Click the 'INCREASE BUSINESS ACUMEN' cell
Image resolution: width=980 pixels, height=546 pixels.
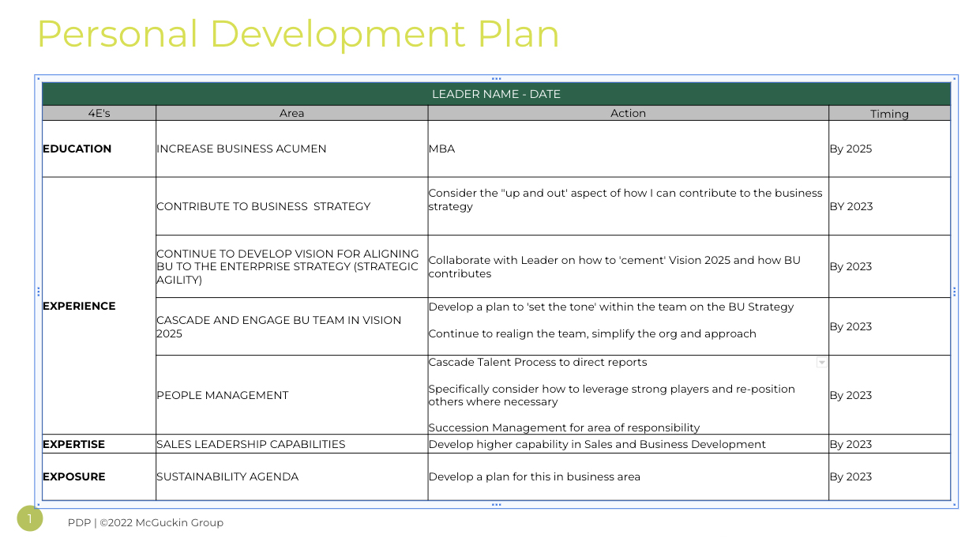click(292, 149)
